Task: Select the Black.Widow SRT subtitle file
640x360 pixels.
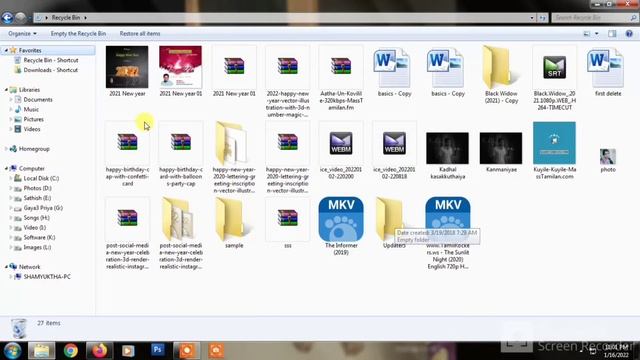Action: (x=554, y=67)
